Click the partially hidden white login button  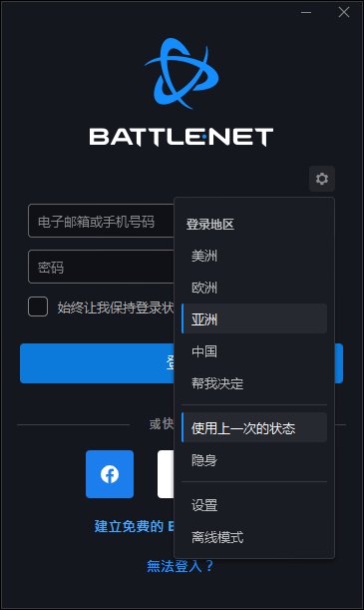[166, 474]
